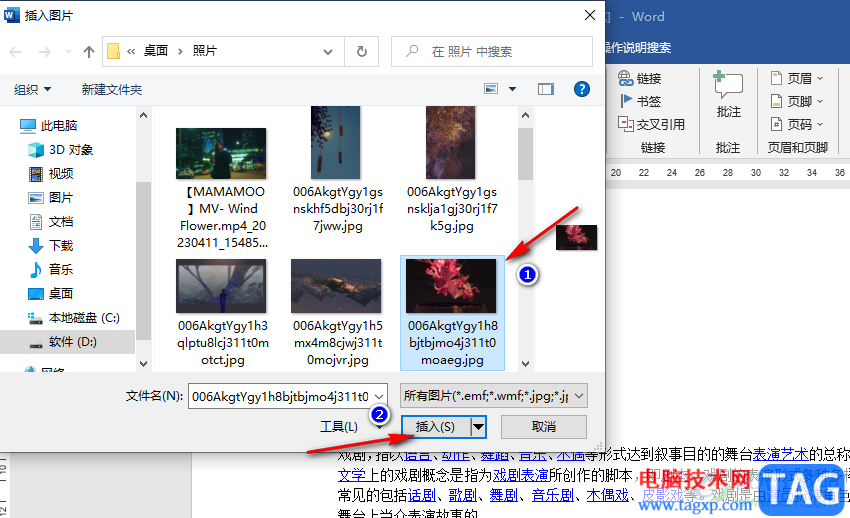
Task: Select 视频 folder in the tree
Action: click(x=50, y=173)
